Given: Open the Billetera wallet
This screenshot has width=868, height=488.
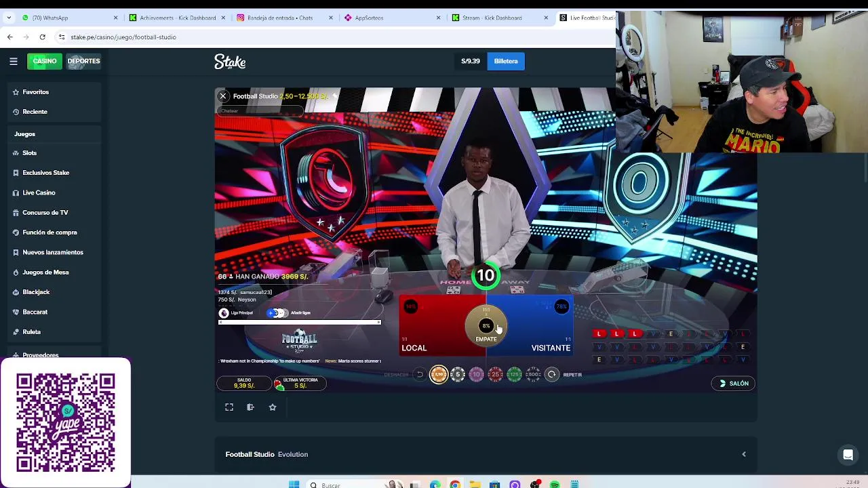Looking at the screenshot, I should pos(506,61).
